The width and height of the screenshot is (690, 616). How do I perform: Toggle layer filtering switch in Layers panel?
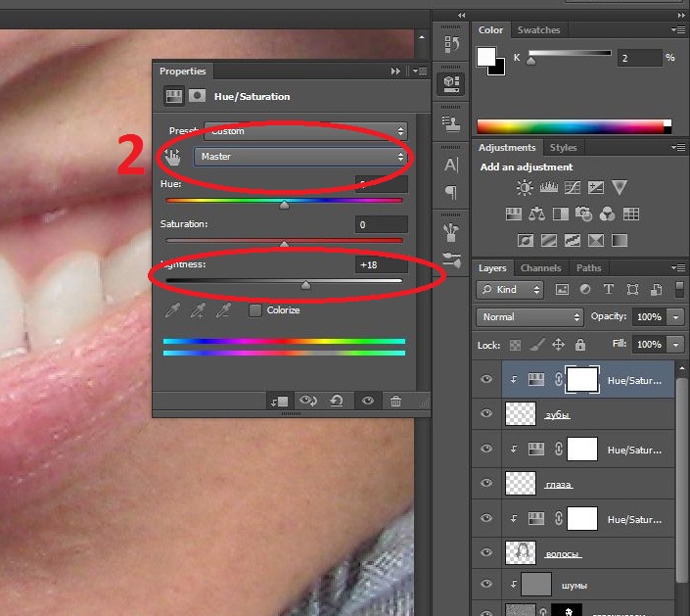[679, 289]
